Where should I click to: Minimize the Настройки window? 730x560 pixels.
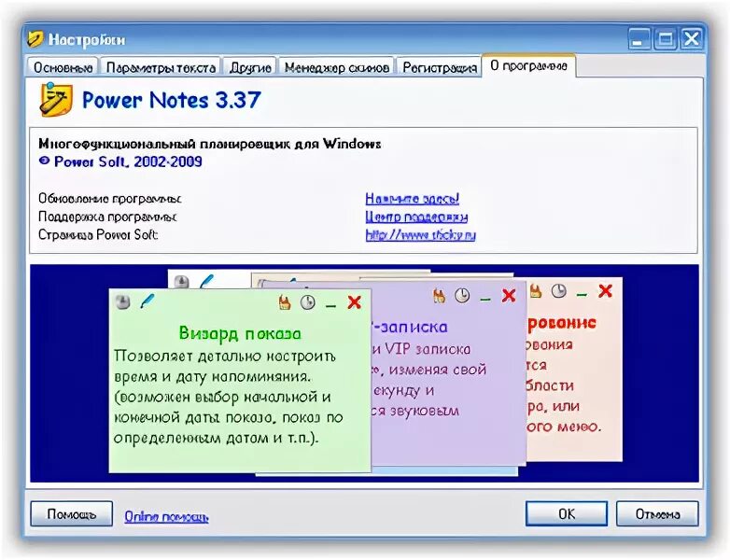click(x=639, y=38)
